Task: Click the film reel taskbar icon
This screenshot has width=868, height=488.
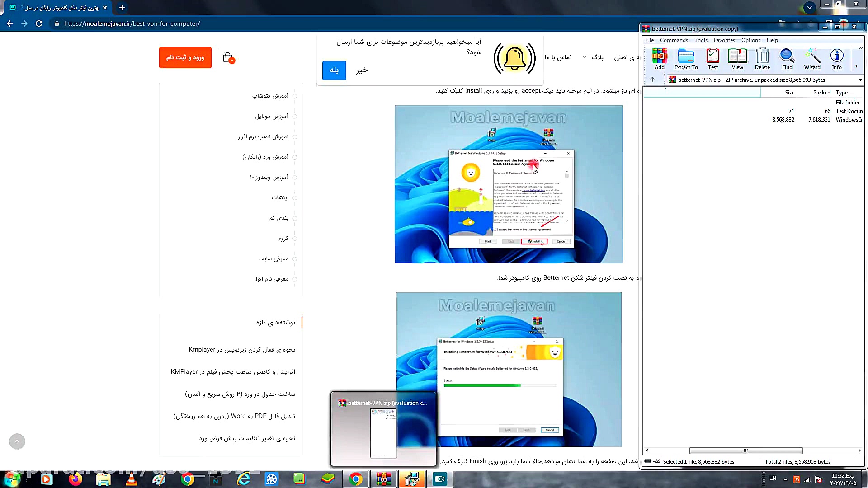Action: coord(272,479)
